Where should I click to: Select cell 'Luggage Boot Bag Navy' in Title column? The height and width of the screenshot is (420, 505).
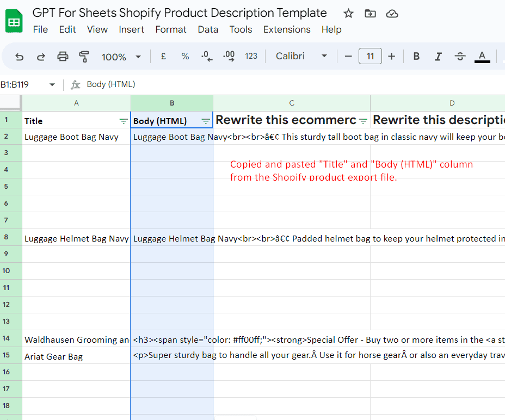[x=76, y=137]
